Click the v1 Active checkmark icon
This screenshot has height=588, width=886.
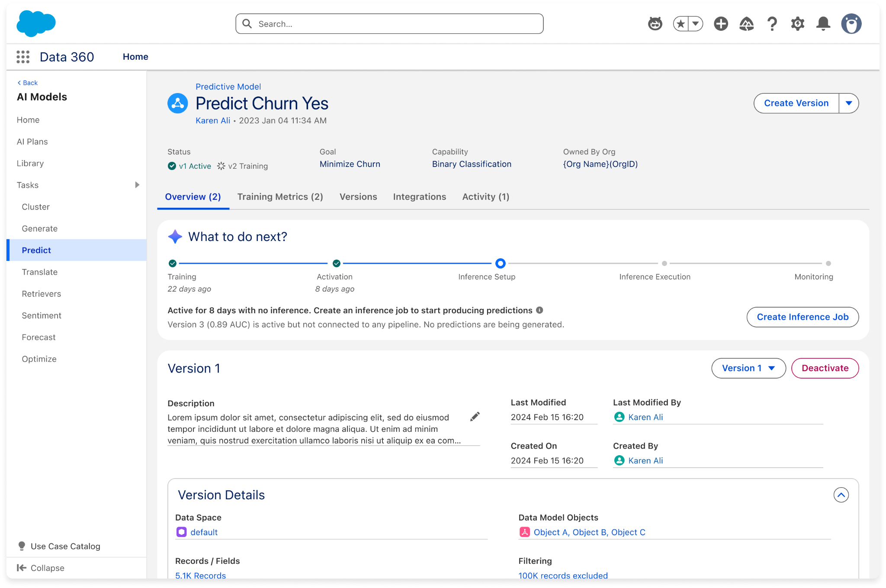pyautogui.click(x=172, y=166)
